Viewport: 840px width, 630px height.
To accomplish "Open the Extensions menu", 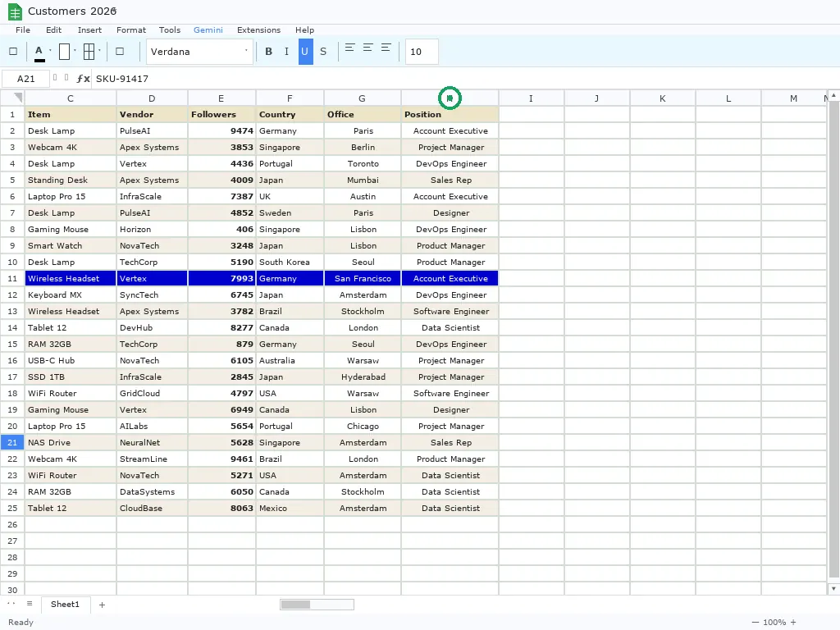I will pos(258,30).
